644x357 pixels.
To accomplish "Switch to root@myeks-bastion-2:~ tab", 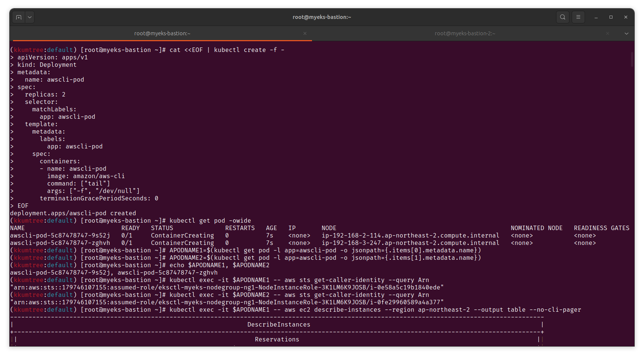I will (465, 33).
